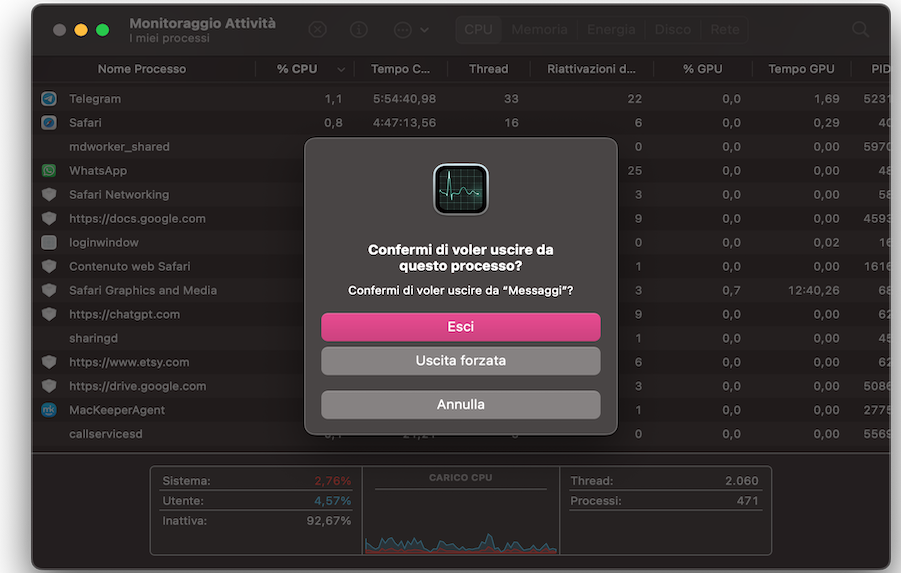
Task: Click the Telegram process icon
Action: tap(49, 99)
